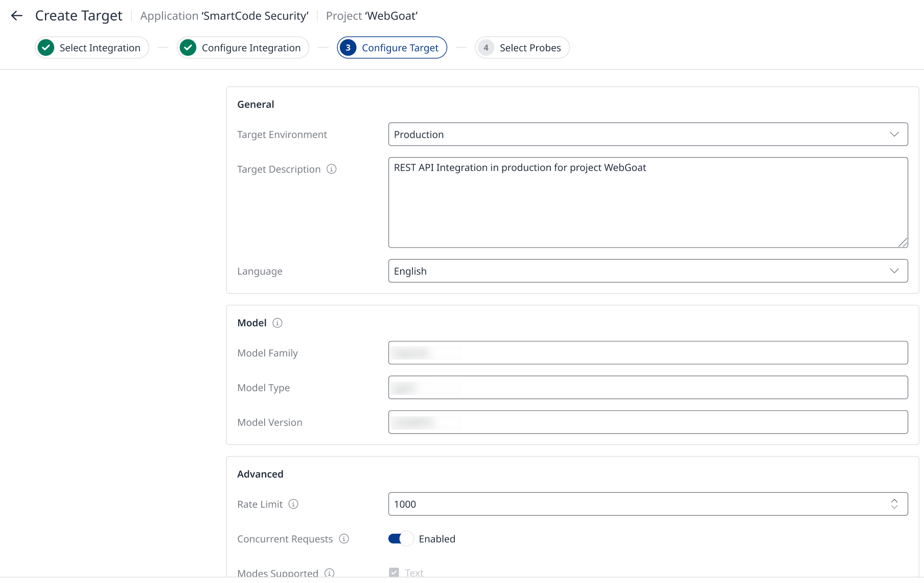Toggle the Text mode checkbox
The image size is (924, 583).
pyautogui.click(x=394, y=572)
